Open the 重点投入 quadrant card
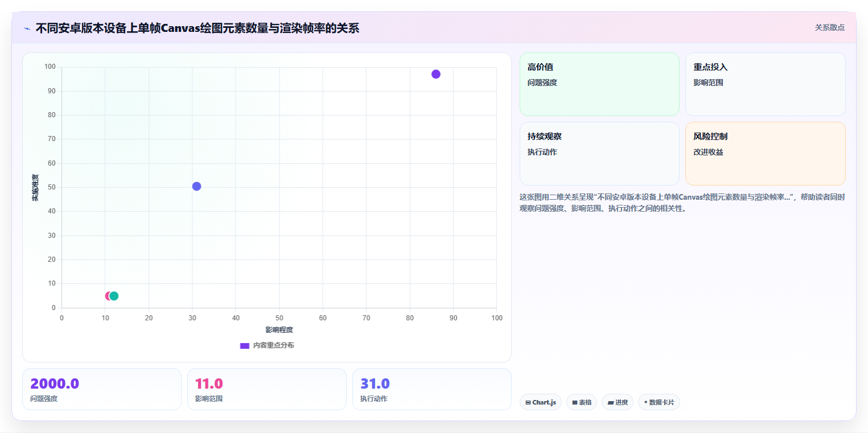Image resolution: width=868 pixels, height=433 pixels. (765, 84)
